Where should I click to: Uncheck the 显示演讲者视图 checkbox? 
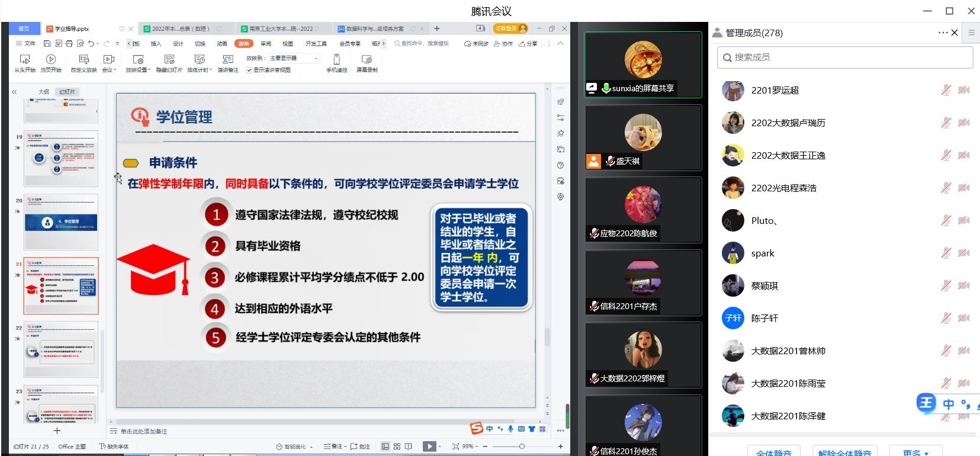[249, 70]
